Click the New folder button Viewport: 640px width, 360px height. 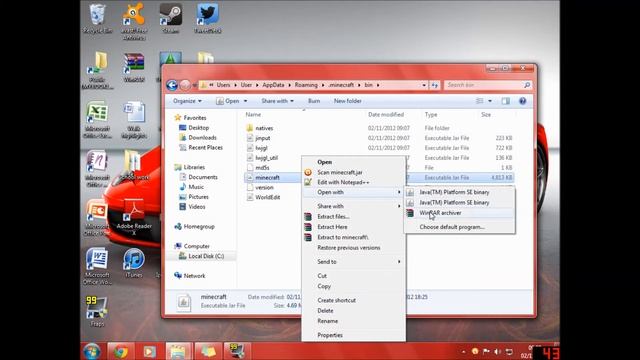pos(348,101)
